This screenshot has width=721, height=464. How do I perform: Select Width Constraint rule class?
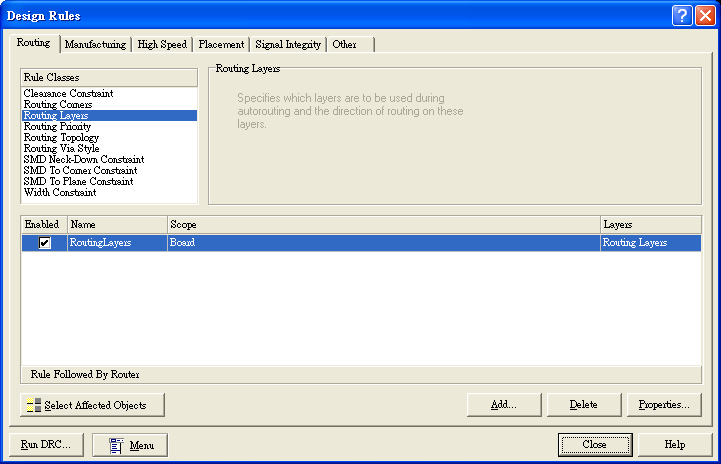point(59,193)
